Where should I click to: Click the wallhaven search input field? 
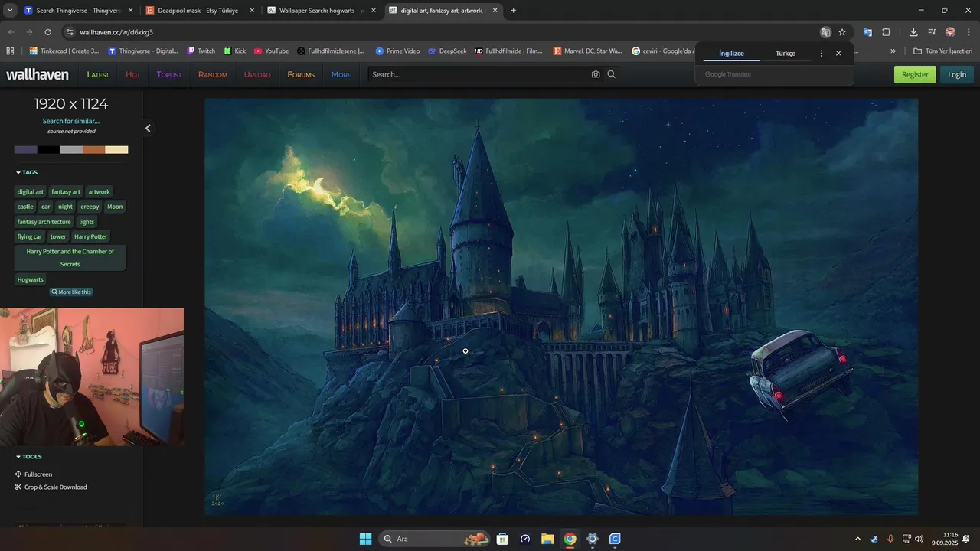(479, 74)
